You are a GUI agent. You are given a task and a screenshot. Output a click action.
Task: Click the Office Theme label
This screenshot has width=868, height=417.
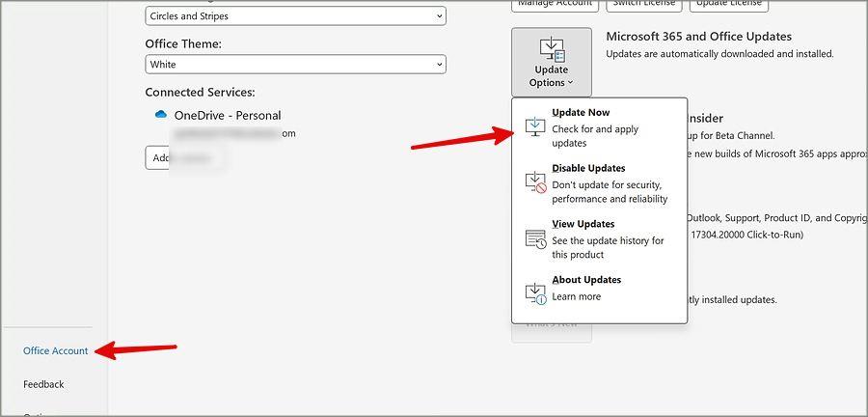tap(183, 43)
